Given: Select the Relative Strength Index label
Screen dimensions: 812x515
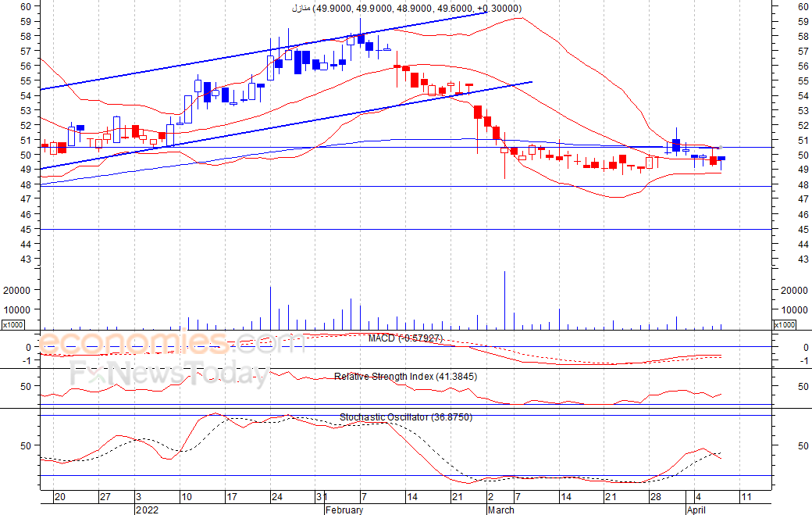Looking at the screenshot, I should [x=405, y=377].
